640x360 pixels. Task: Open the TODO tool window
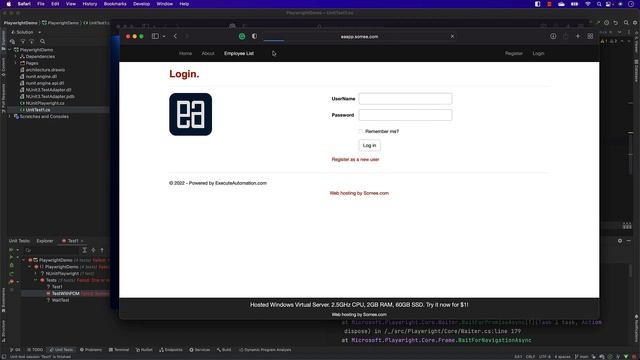(x=35, y=350)
